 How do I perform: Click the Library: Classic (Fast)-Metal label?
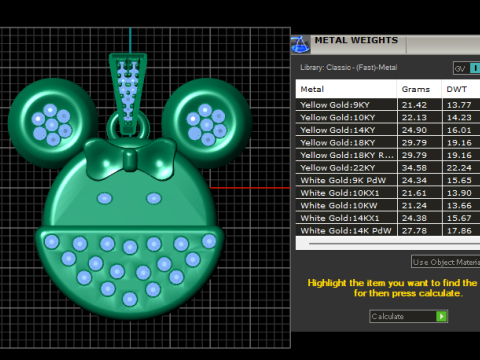[348, 68]
